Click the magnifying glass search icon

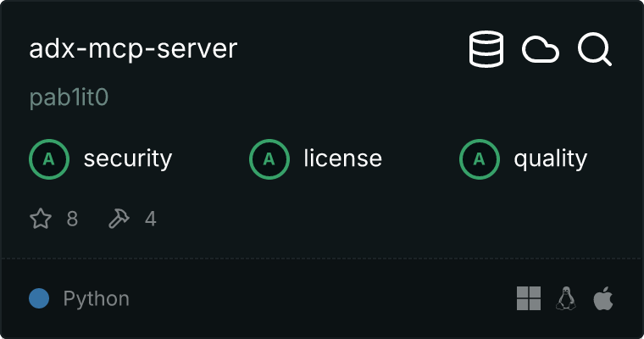(595, 50)
